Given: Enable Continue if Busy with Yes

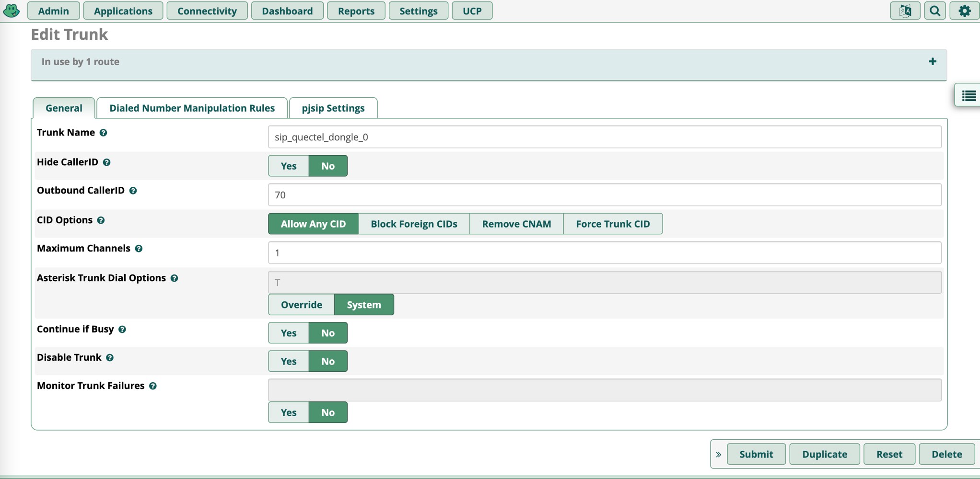Looking at the screenshot, I should click(288, 333).
